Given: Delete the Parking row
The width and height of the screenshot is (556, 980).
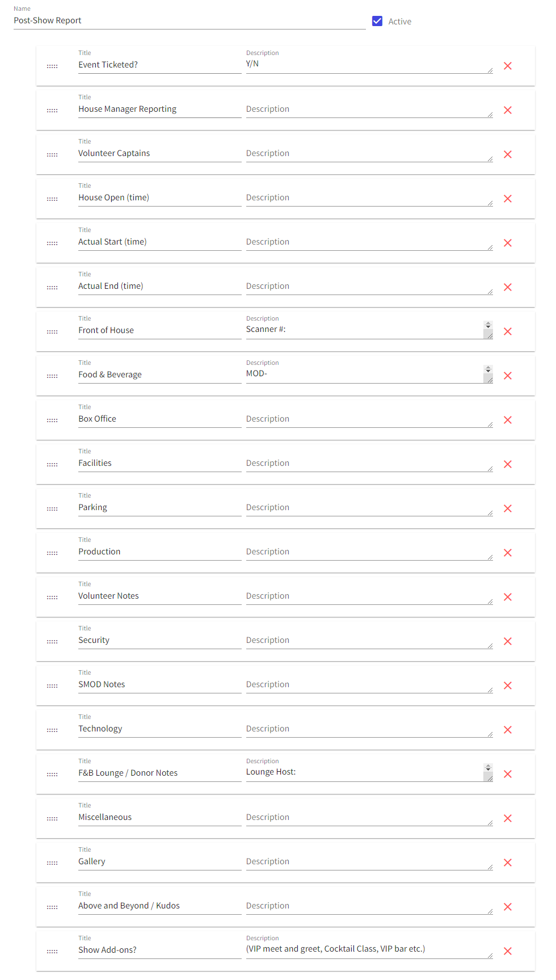Looking at the screenshot, I should click(x=508, y=508).
